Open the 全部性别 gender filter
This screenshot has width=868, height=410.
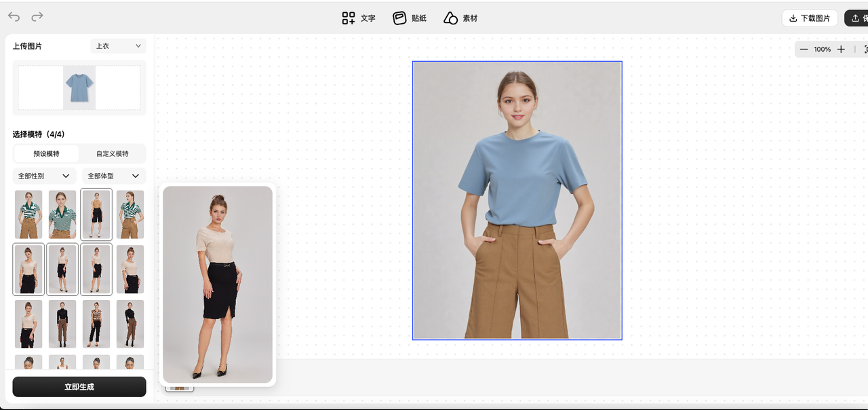click(43, 176)
